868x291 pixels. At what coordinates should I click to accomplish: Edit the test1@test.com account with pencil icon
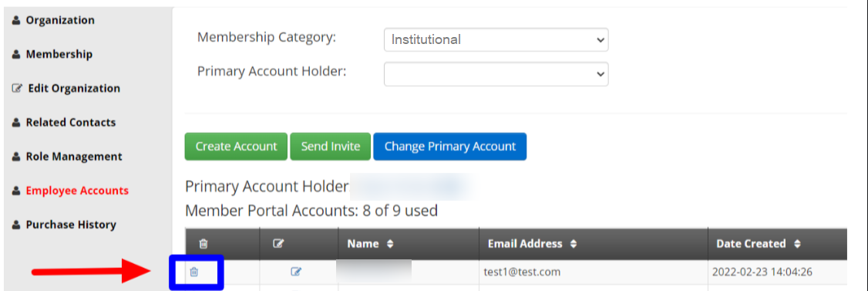tap(296, 272)
